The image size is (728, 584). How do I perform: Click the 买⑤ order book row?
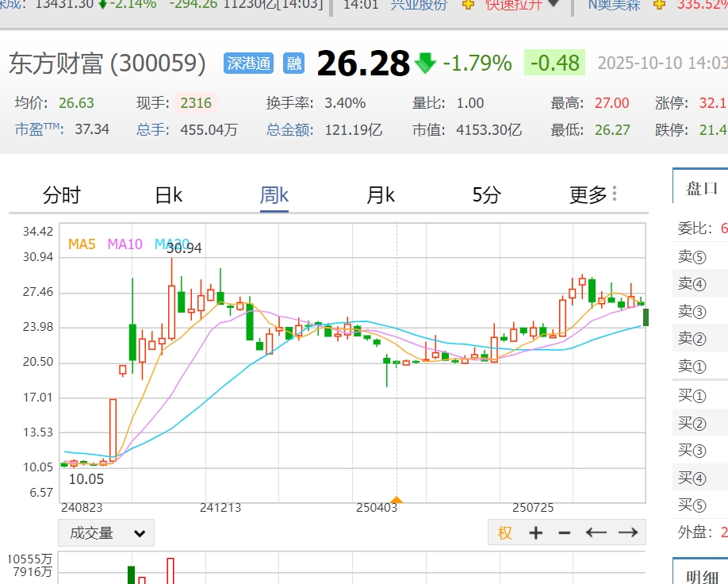point(700,505)
